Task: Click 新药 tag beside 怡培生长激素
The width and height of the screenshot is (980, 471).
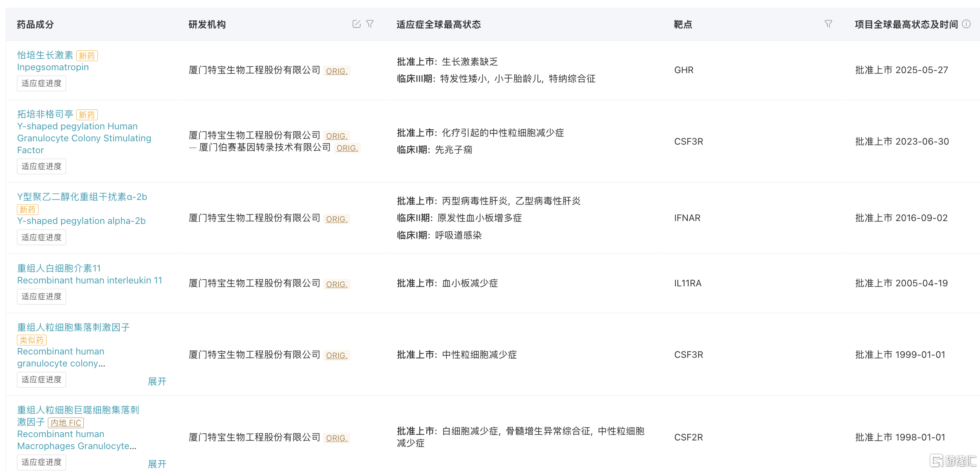Action: coord(87,56)
